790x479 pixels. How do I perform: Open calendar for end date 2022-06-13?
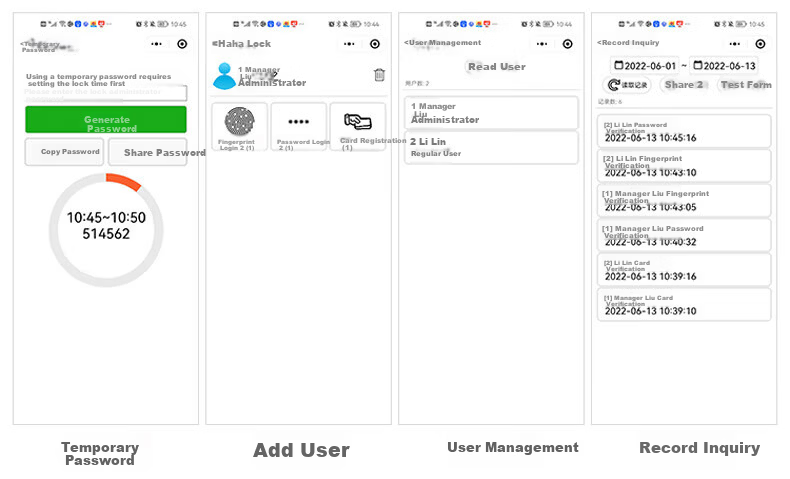click(x=725, y=66)
